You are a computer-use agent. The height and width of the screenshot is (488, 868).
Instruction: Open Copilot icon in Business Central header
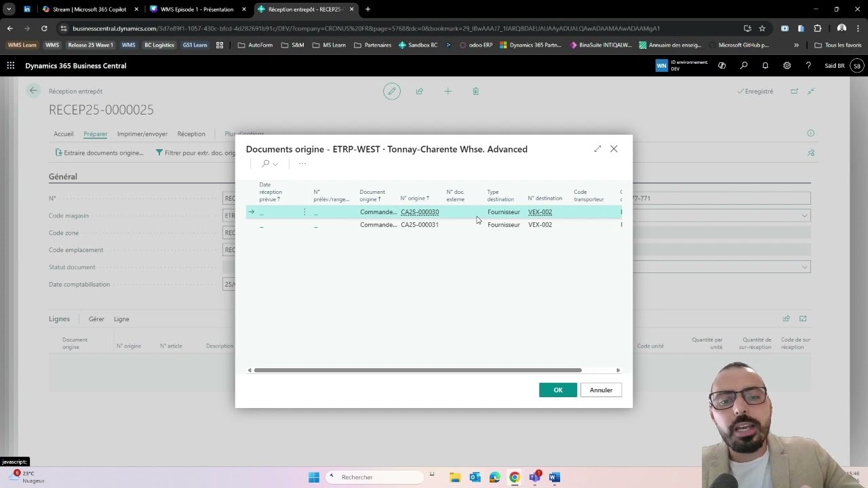(x=722, y=66)
